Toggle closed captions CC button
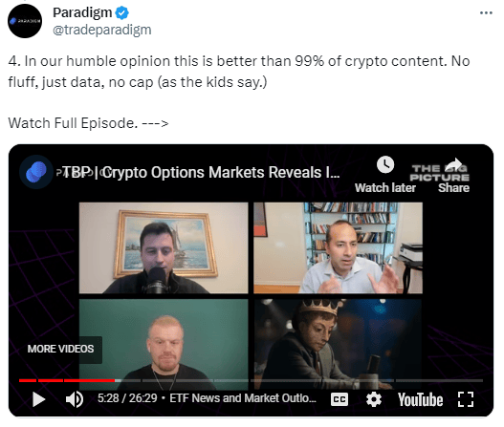The width and height of the screenshot is (504, 427). [340, 399]
